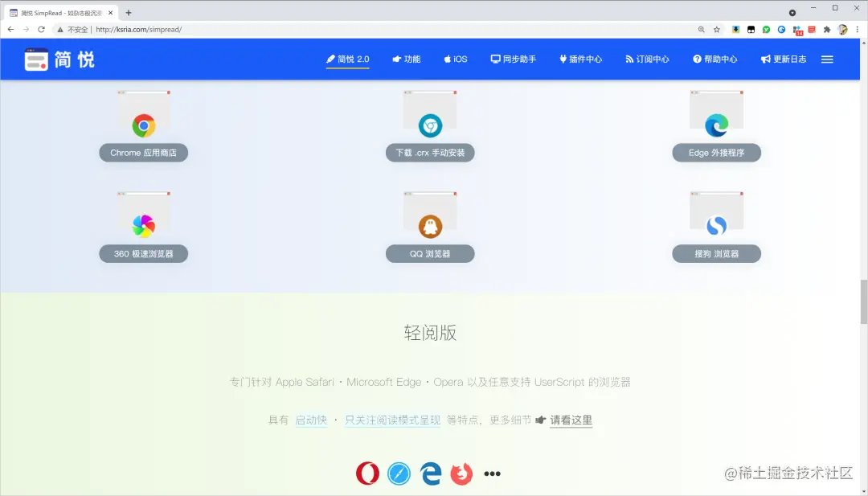The width and height of the screenshot is (868, 496).
Task: Click the Firefox icon under 轻阅版
Action: pyautogui.click(x=461, y=473)
